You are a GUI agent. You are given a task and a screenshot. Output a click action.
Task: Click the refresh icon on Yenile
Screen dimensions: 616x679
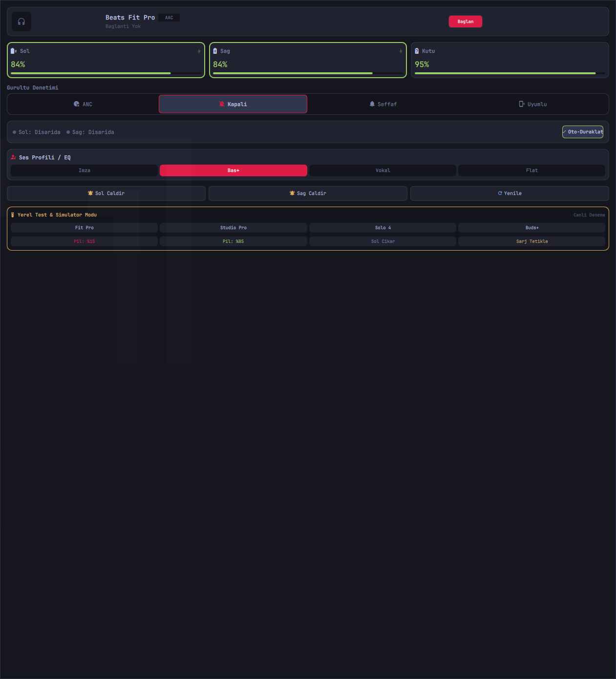coord(500,193)
